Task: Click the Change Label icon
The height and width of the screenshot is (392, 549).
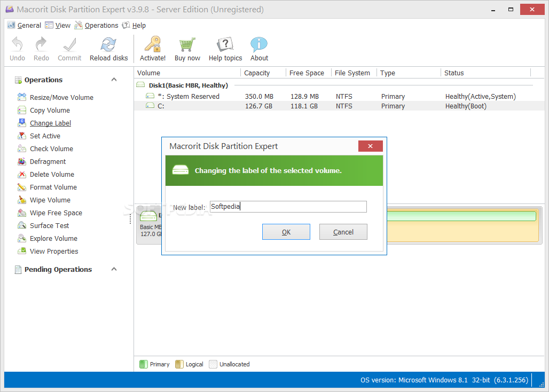Action: click(22, 123)
